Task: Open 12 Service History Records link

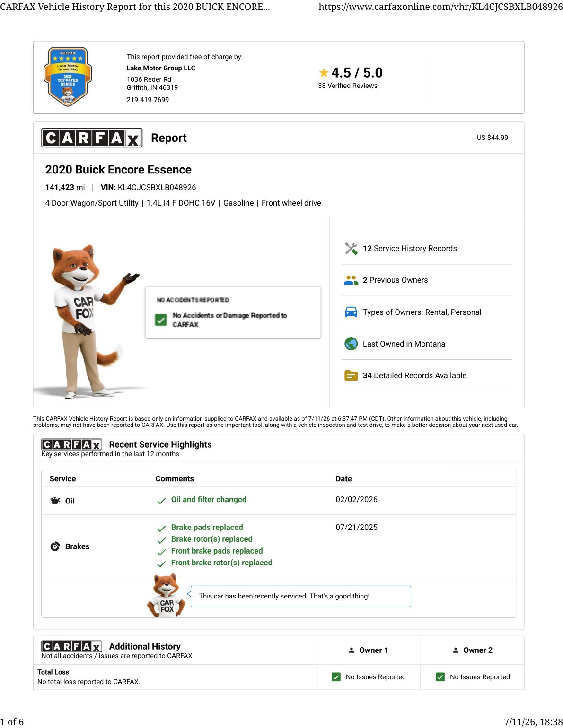Action: coord(410,249)
